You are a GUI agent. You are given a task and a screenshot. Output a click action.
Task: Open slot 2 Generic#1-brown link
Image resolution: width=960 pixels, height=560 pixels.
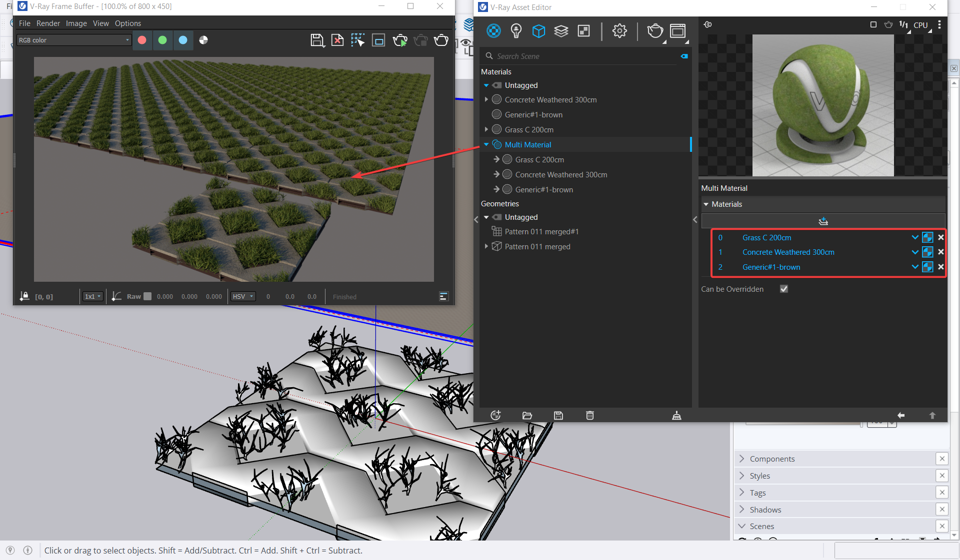click(x=771, y=267)
